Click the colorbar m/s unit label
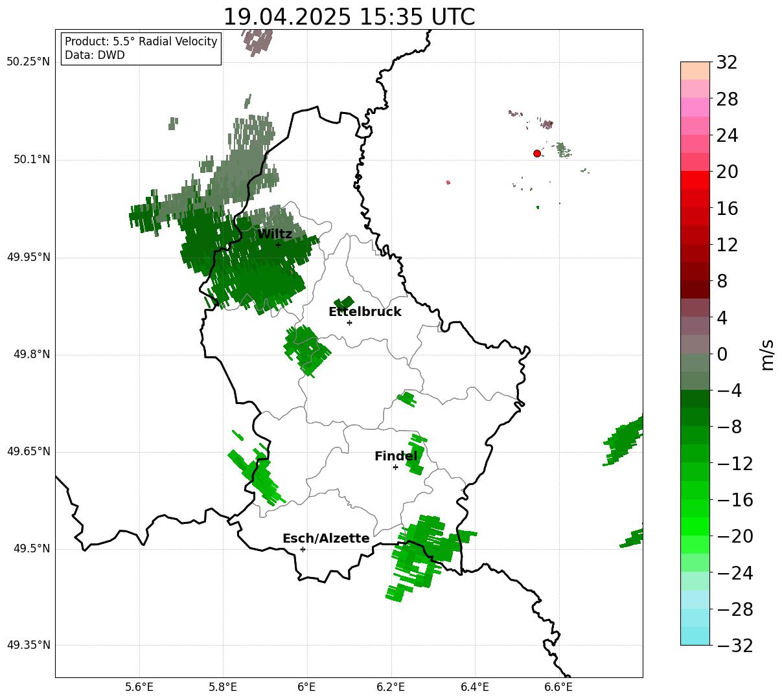This screenshot has height=700, width=782. pos(768,354)
